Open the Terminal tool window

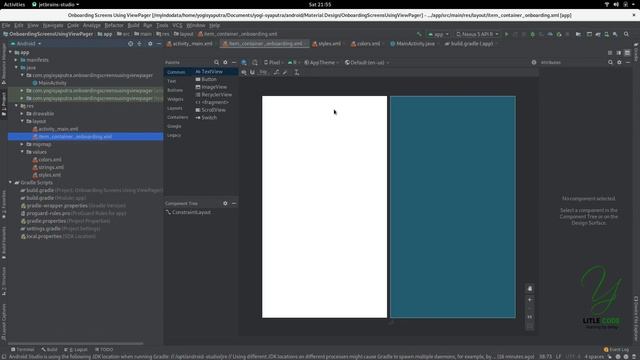[22, 349]
